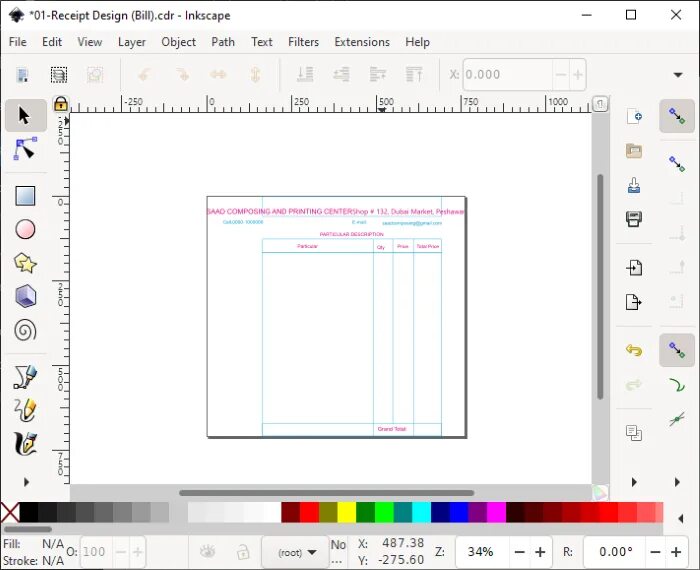Toggle snap bounding boxes button
This screenshot has height=570, width=700.
677,164
